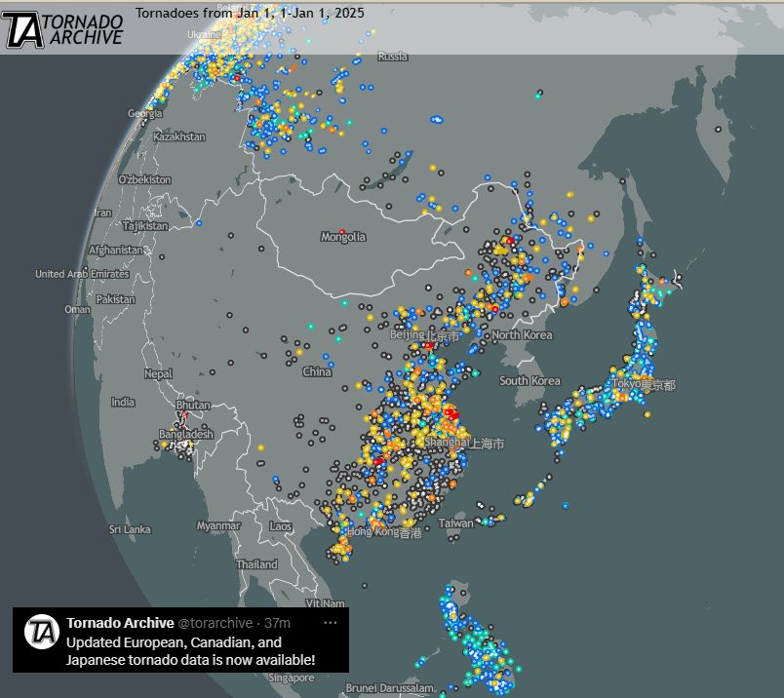Click the Tornado Archive account name in tweet
Screen dimensions: 784x698
(120, 623)
